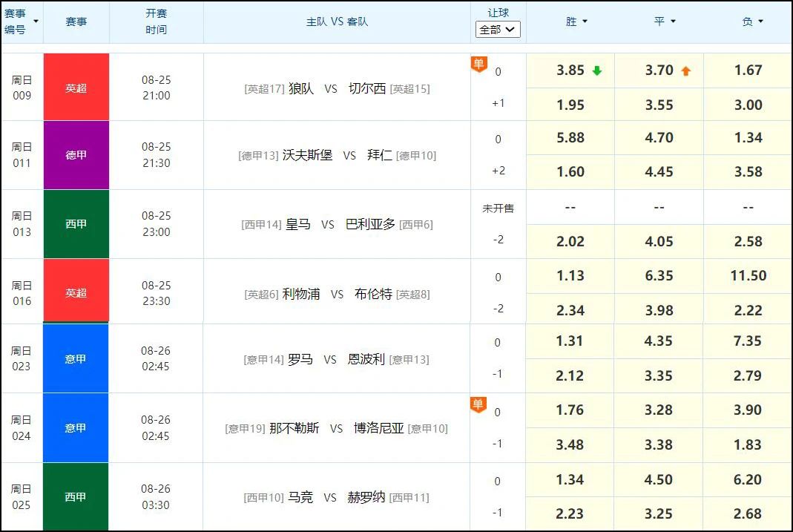Pick handicap +2 loss odds 3.58
This screenshot has height=532, width=793.
tap(748, 172)
